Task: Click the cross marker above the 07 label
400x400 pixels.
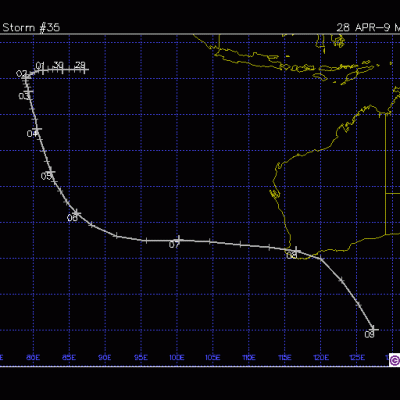Action: click(179, 239)
